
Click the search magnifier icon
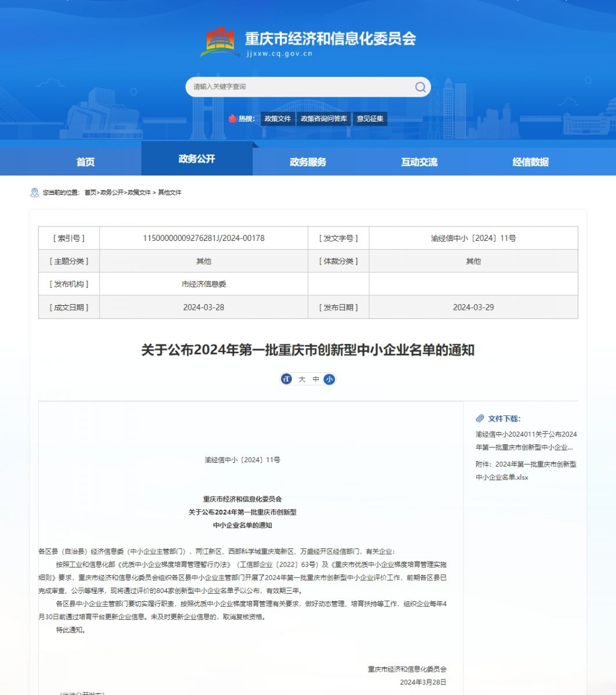click(x=420, y=87)
